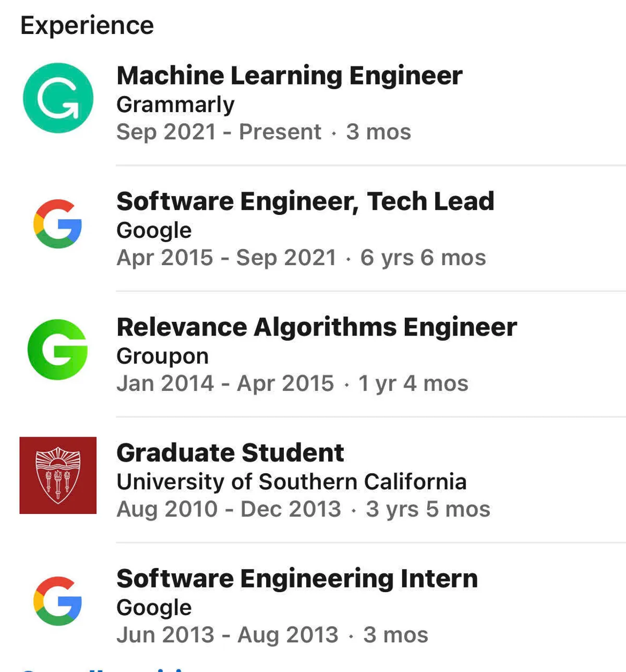Open the Machine Learning Engineer position

[x=290, y=76]
